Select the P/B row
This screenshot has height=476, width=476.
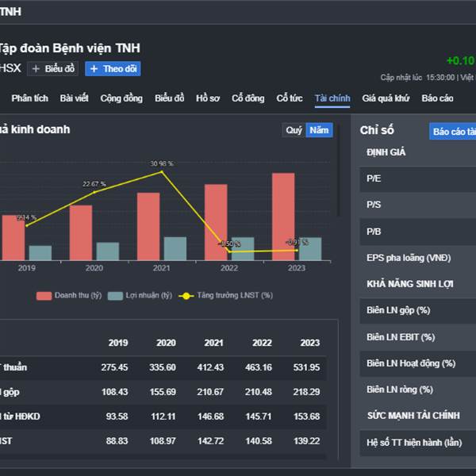point(418,232)
